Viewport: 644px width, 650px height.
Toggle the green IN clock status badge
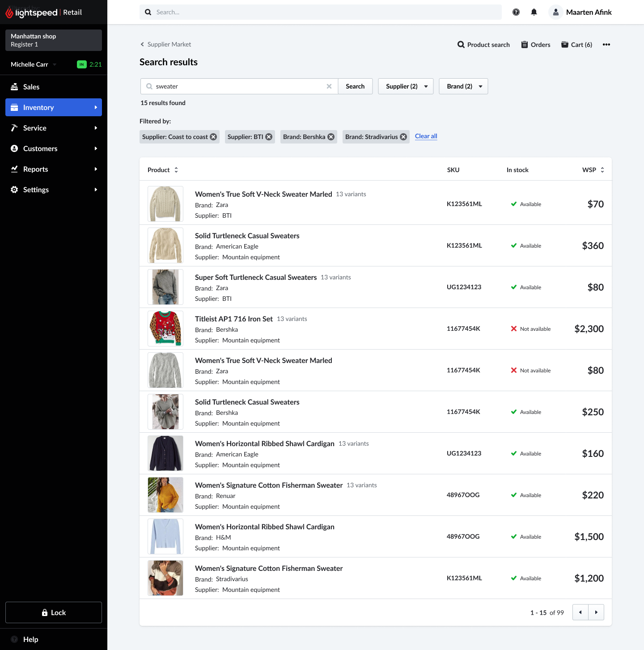click(x=82, y=64)
